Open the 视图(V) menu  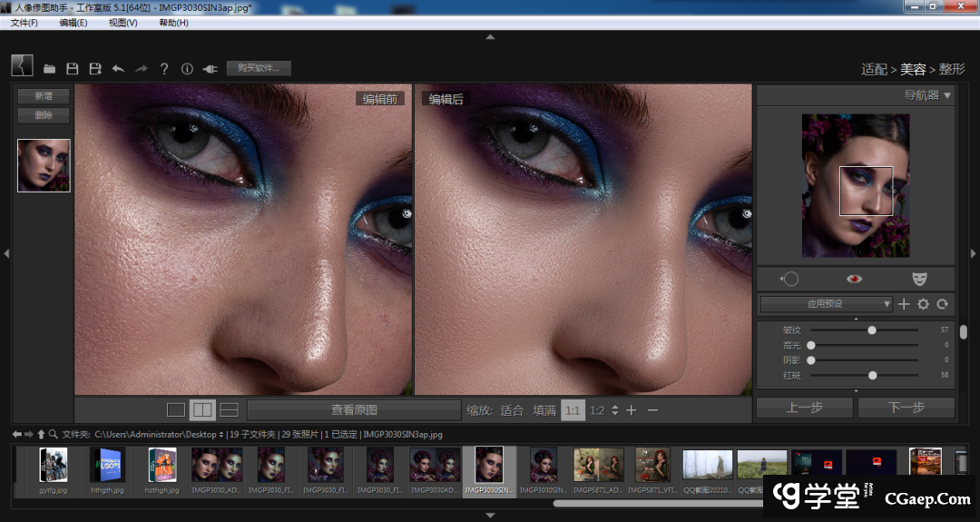point(122,23)
